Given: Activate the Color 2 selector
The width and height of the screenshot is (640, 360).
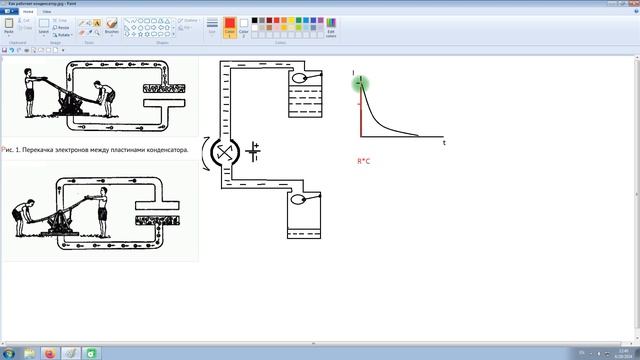Looking at the screenshot, I should (x=244, y=28).
